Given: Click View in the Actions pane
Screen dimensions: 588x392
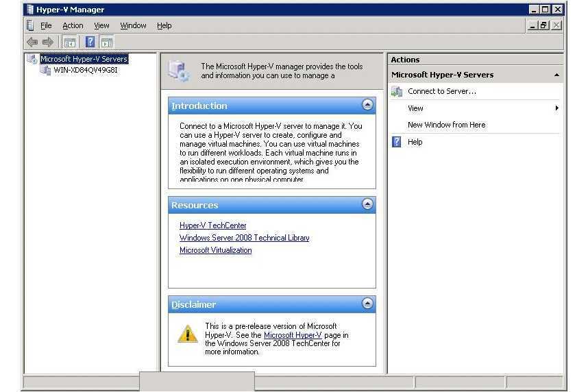Looking at the screenshot, I should (415, 108).
